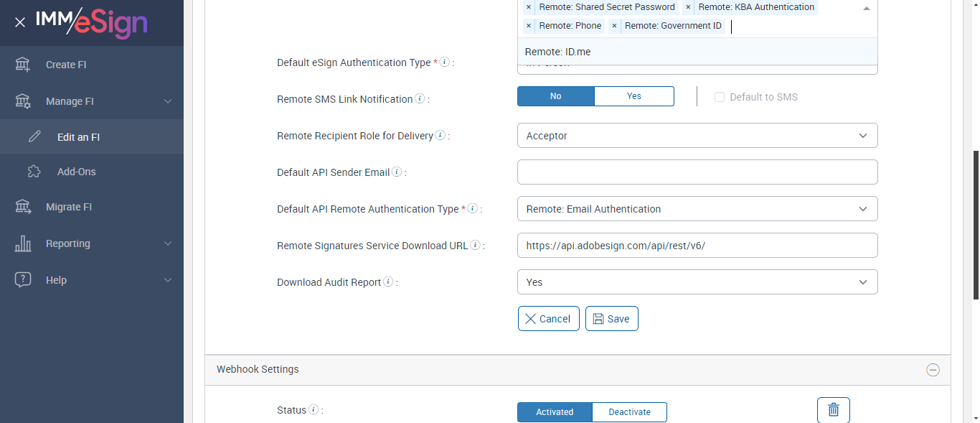Click the Default API Sender Email field
The image size is (980, 423).
click(x=697, y=172)
